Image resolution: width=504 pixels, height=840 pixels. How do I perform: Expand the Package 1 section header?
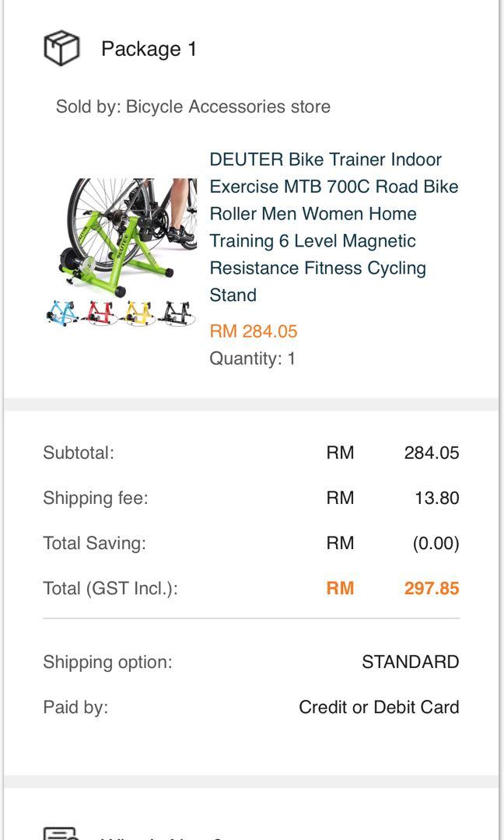(148, 48)
